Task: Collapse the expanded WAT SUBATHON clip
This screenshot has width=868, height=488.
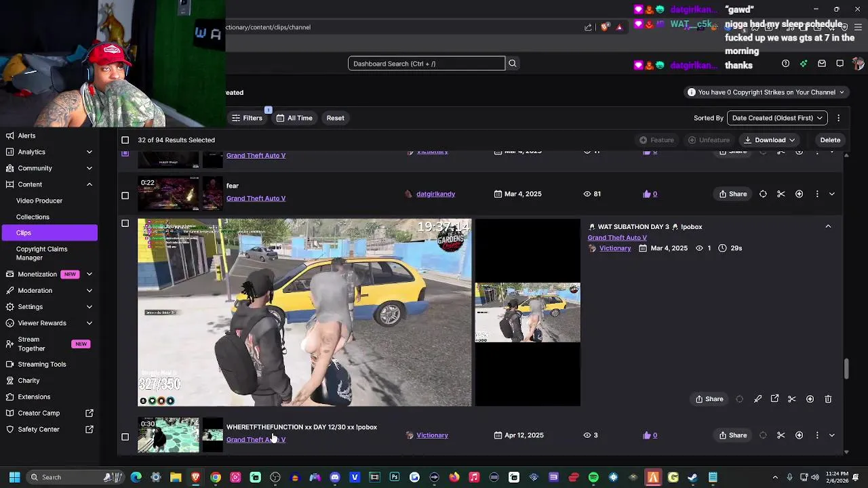Action: [828, 226]
